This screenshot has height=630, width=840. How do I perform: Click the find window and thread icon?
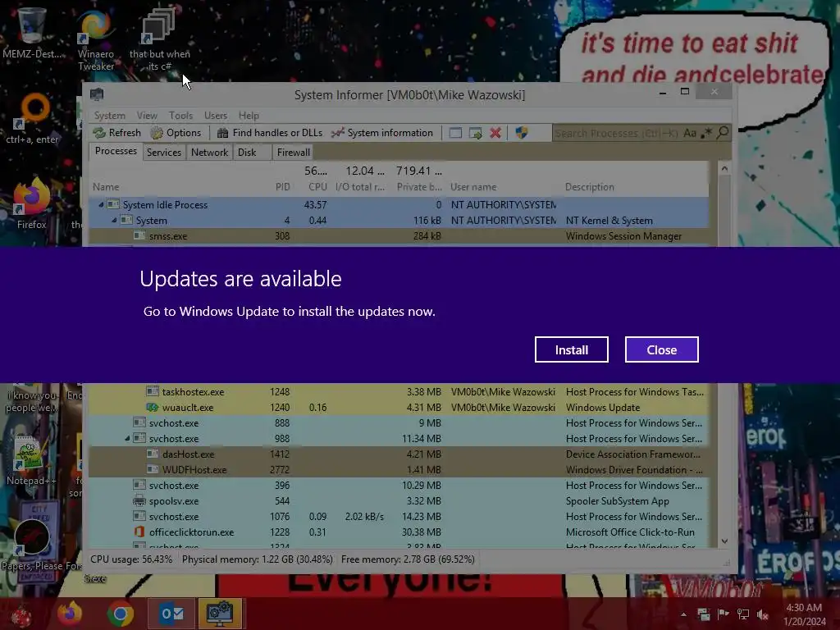(x=475, y=133)
